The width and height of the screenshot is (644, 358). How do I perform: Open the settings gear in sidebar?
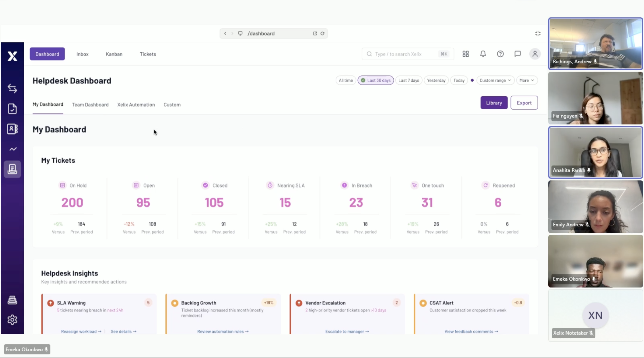point(12,320)
